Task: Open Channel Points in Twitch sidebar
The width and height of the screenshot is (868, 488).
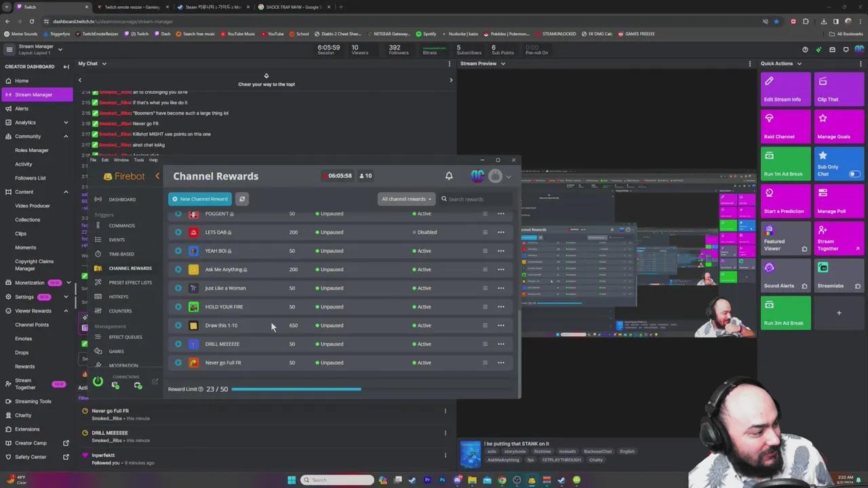Action: pos(32,325)
